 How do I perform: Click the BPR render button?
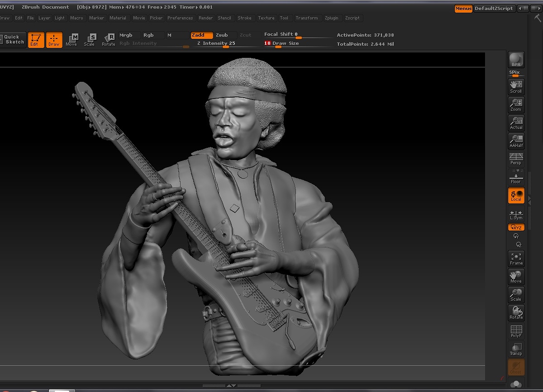516,60
